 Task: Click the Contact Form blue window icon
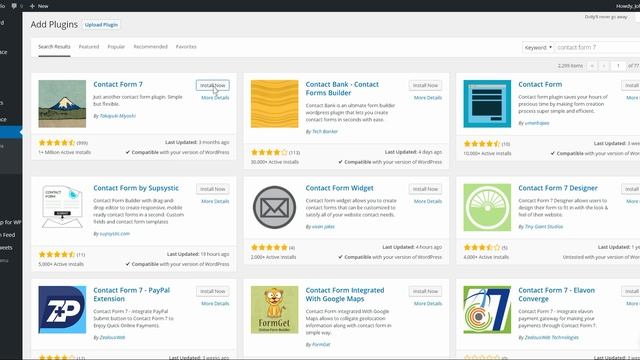pos(487,104)
